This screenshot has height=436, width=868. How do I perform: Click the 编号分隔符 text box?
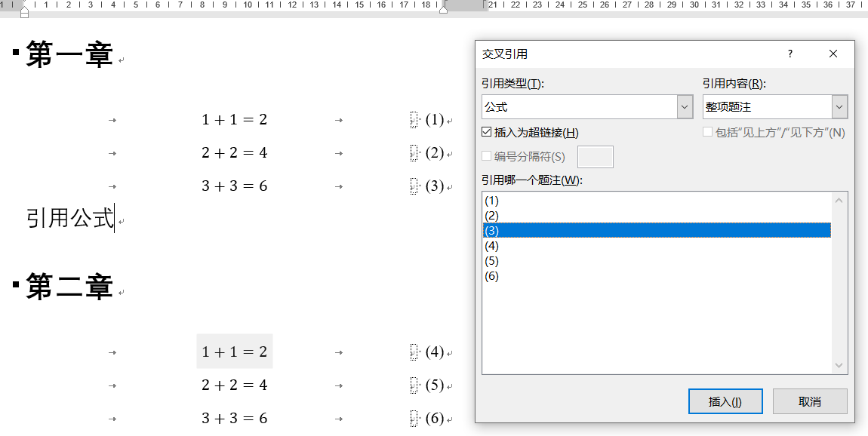(594, 156)
